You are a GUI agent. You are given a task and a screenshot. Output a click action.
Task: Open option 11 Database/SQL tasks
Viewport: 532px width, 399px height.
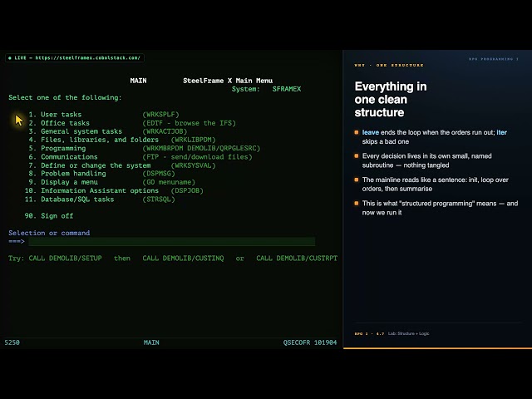pos(69,199)
